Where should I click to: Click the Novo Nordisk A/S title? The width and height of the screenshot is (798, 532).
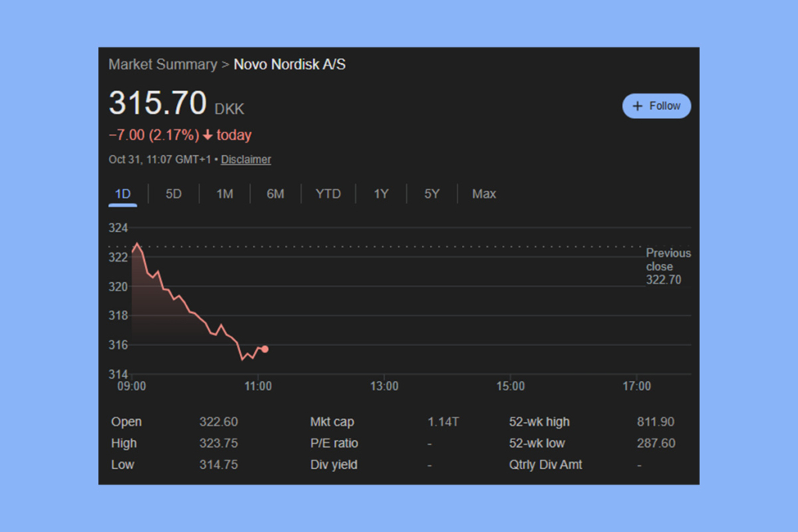[289, 65]
